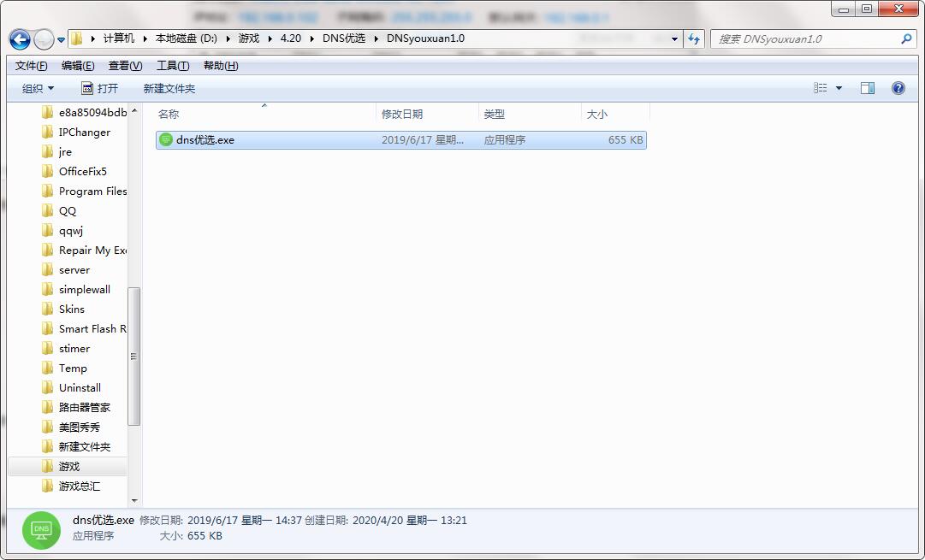Select the 本地磁盘 (D:) breadcrumb
Viewport: 925px width, 560px height.
(x=186, y=38)
